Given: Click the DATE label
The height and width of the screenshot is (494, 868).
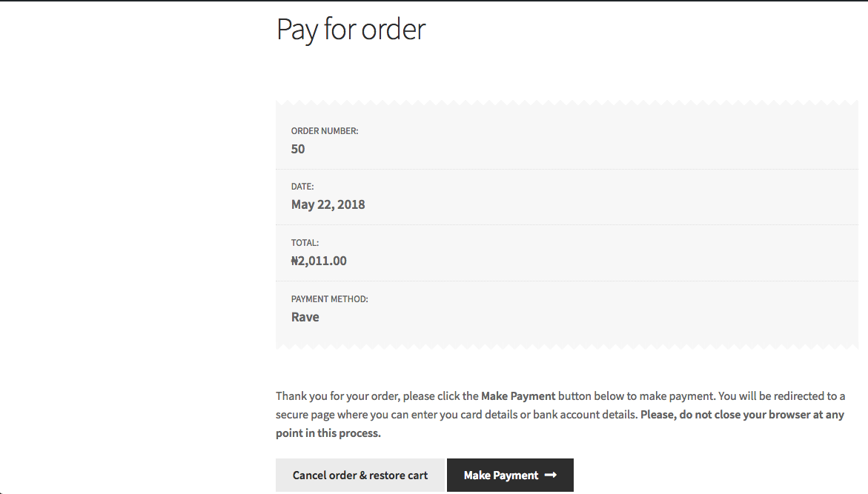Looking at the screenshot, I should click(302, 187).
